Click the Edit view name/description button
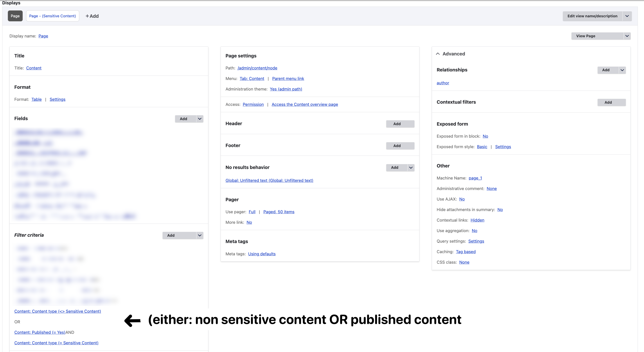The image size is (644, 352). [x=592, y=16]
